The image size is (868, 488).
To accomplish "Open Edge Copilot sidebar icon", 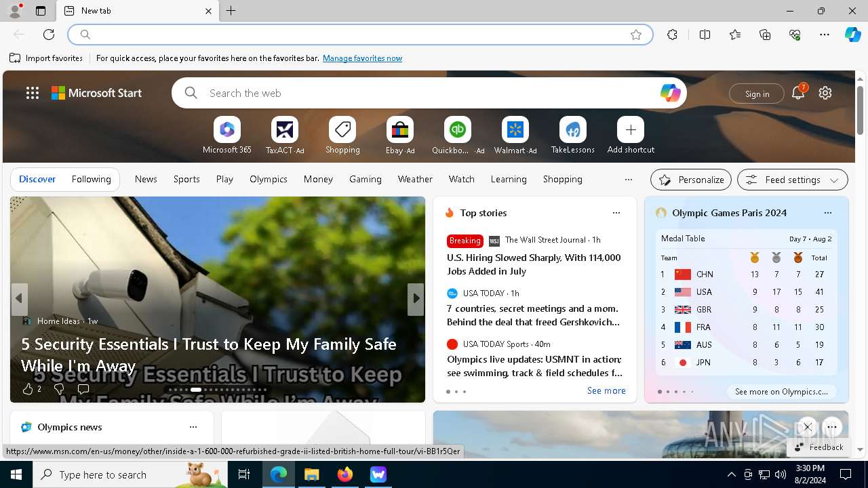I will coord(852,35).
